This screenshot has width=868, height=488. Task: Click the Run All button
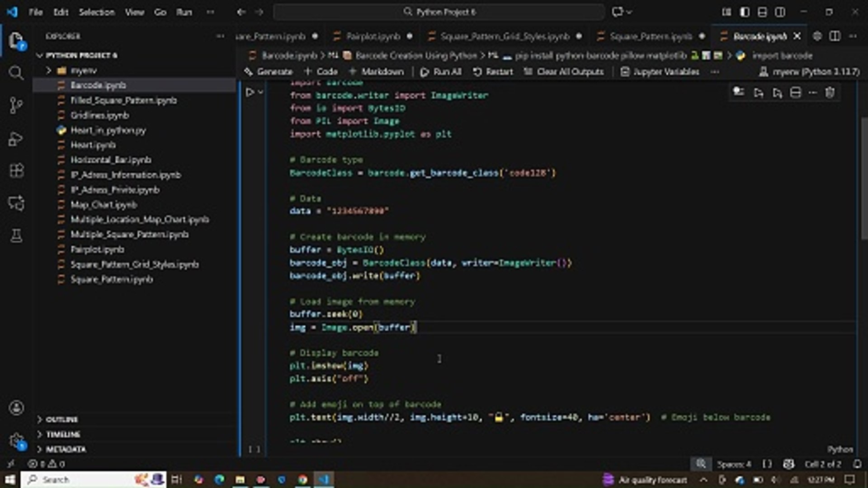coord(441,72)
